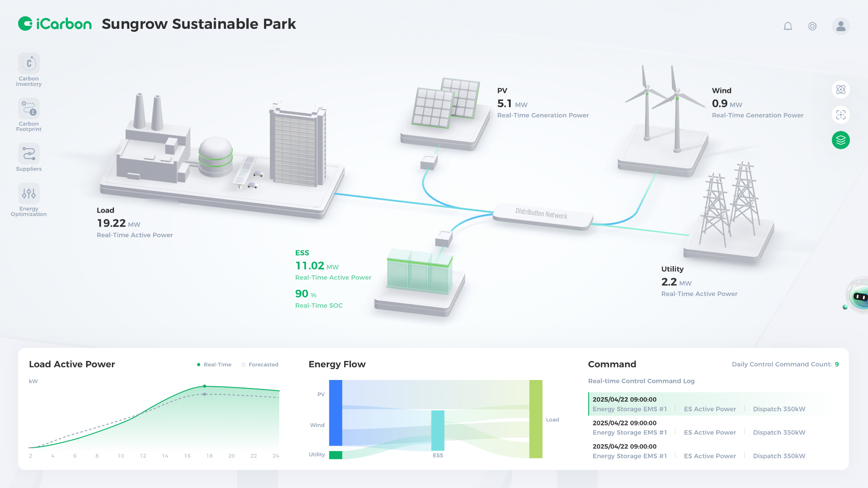Select the green layers view button
This screenshot has width=868, height=488.
(841, 140)
